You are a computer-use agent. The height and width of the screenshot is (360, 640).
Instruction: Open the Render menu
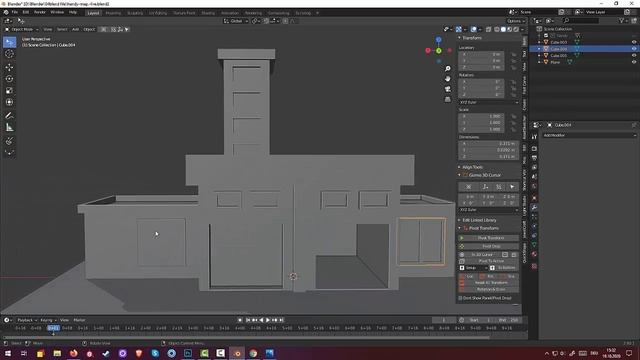(x=40, y=12)
